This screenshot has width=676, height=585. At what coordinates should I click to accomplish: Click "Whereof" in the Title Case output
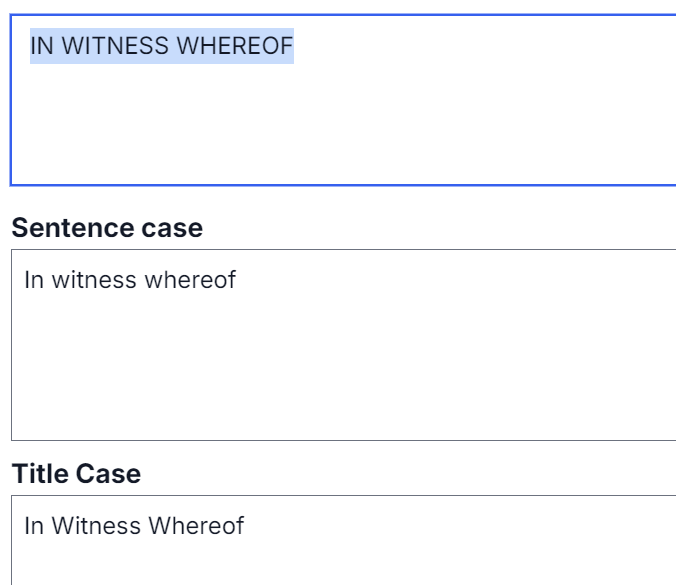[x=196, y=526]
